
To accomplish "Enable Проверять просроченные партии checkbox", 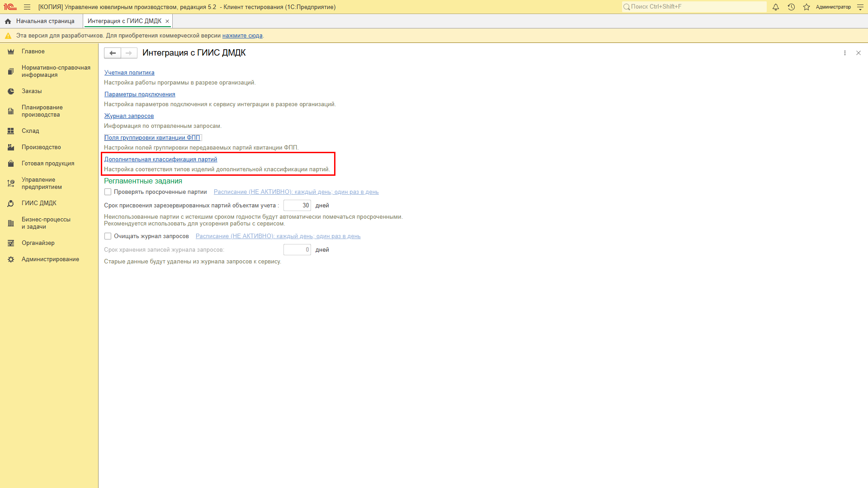I will pos(108,192).
